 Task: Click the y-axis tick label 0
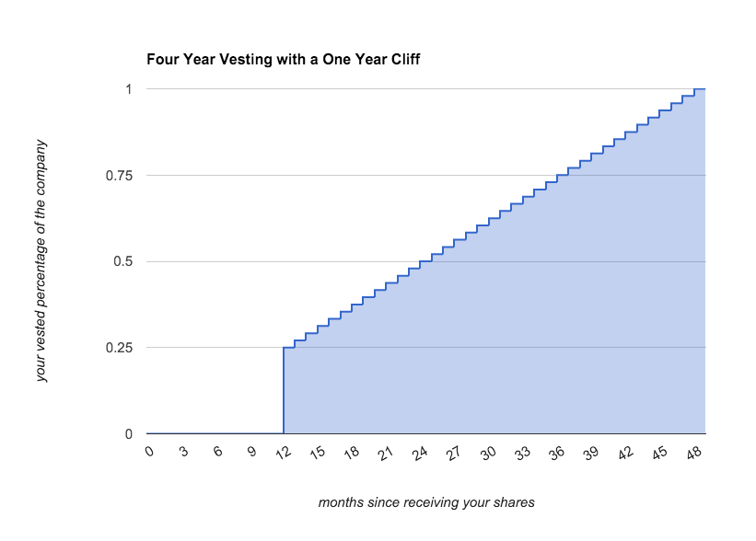tap(129, 434)
